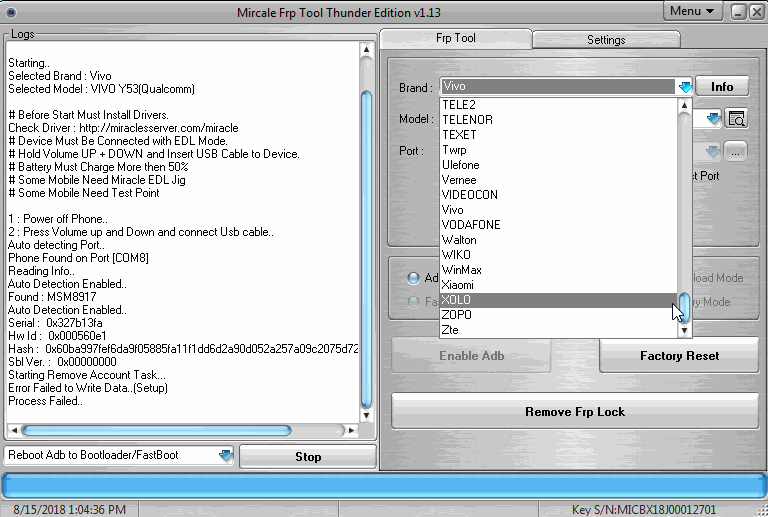Viewport: 768px width, 517px height.
Task: Click logs horizontal scroll right arrow
Action: pyautogui.click(x=351, y=430)
